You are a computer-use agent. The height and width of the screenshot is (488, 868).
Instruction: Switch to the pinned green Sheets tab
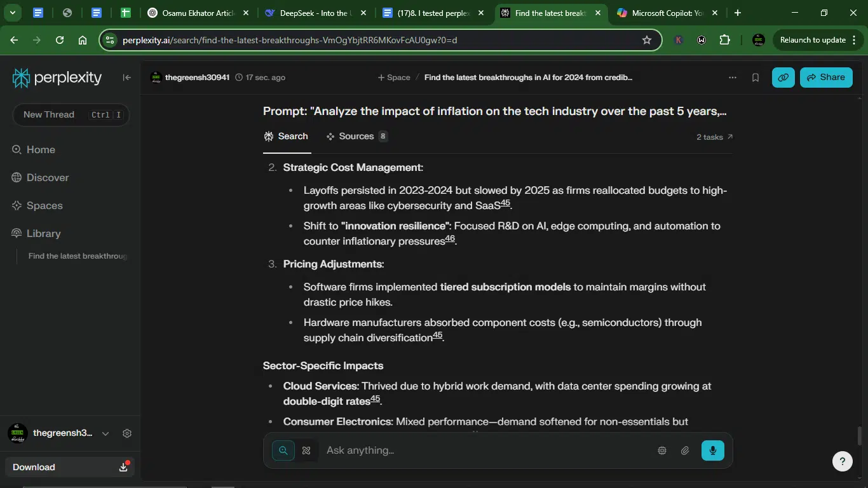point(126,13)
